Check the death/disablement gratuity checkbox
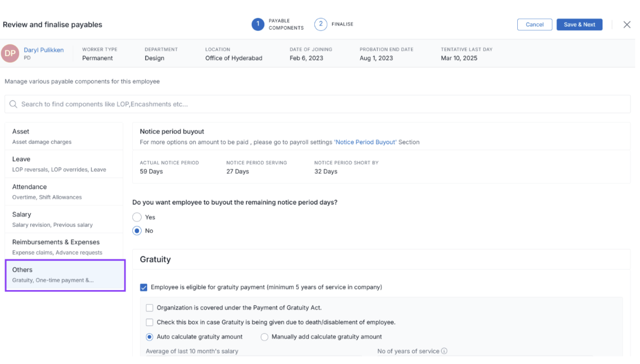Screen dimensions: 640x364 coord(150,322)
